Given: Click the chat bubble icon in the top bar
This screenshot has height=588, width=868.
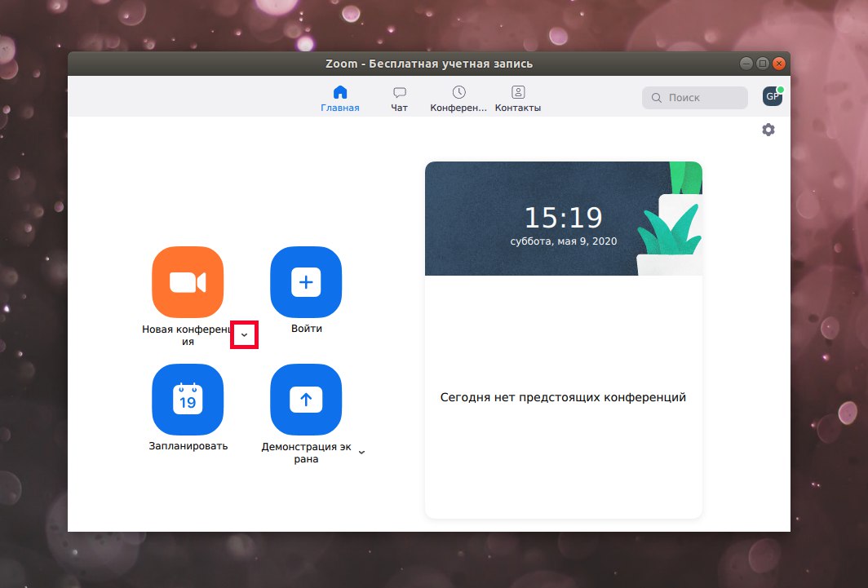Looking at the screenshot, I should 399,92.
